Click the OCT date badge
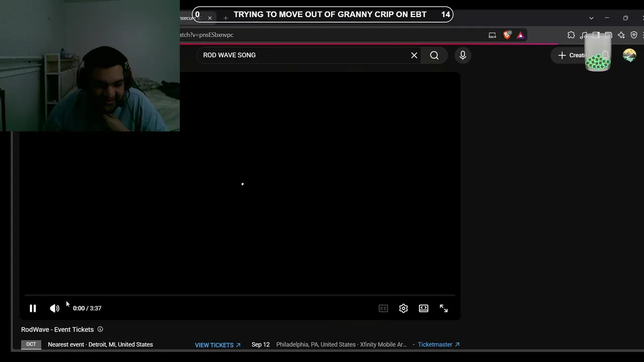Image resolution: width=644 pixels, height=362 pixels. tap(31, 344)
